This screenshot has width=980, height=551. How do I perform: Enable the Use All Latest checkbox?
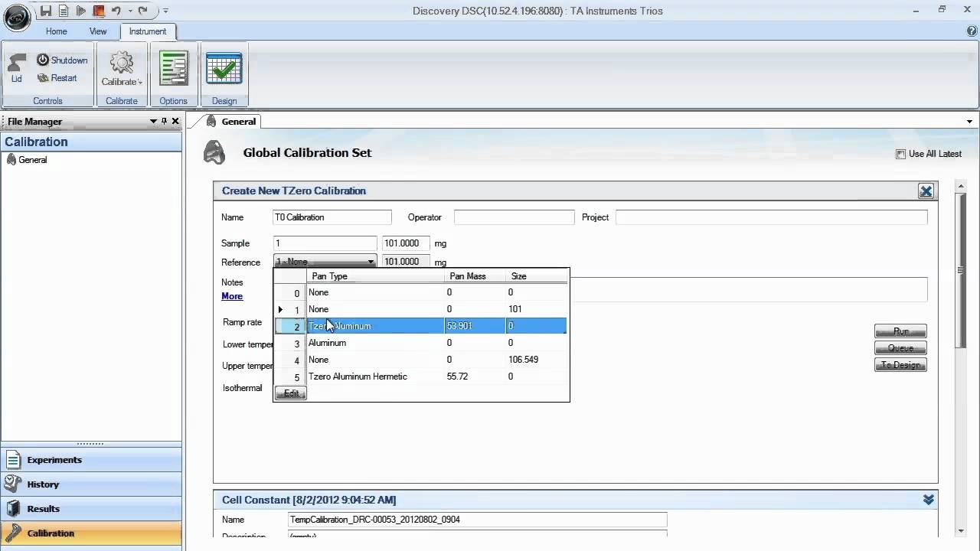coord(900,154)
